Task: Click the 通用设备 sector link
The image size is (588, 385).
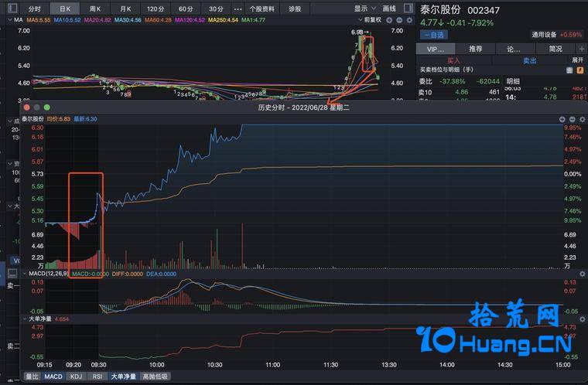Action: pyautogui.click(x=544, y=35)
